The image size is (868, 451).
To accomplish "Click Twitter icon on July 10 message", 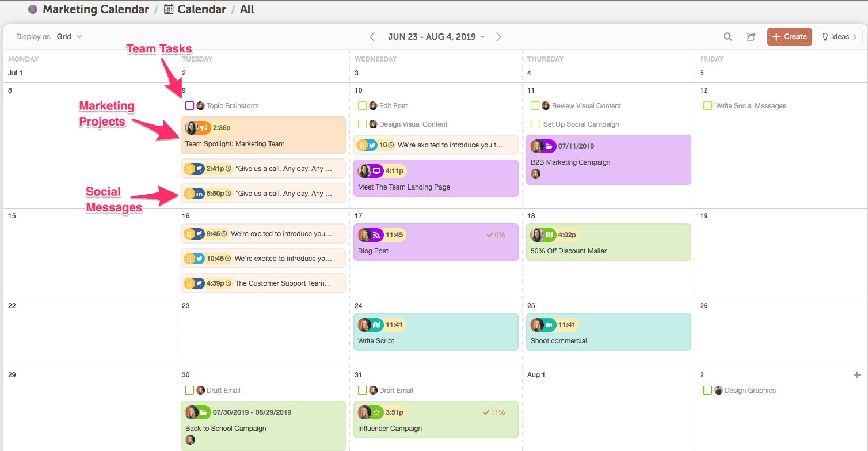I will (372, 145).
